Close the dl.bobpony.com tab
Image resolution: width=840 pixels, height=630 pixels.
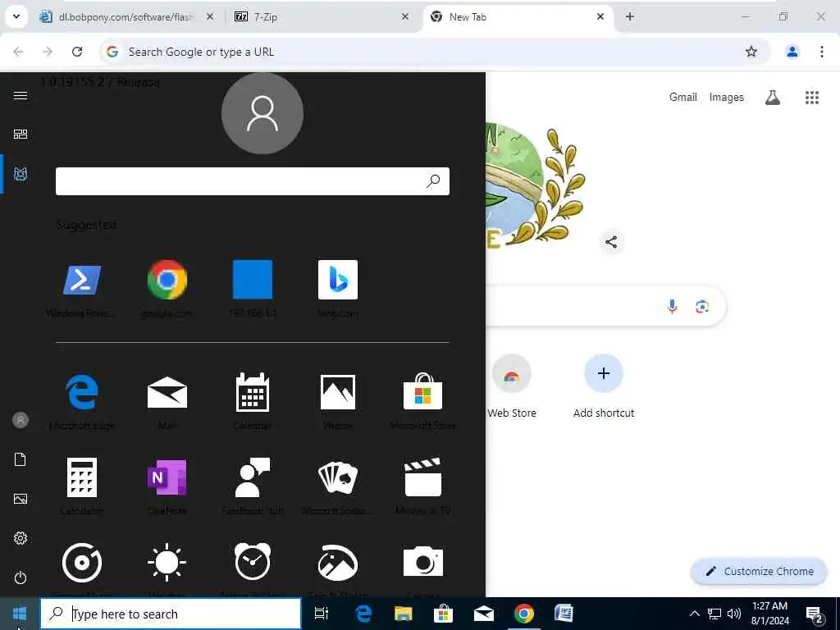(210, 16)
